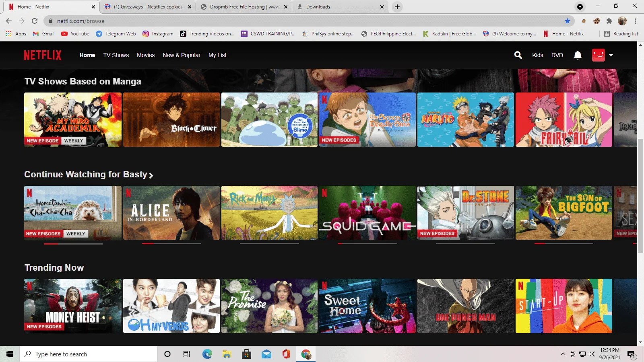Switch to Dropmb Free File Hosting tab
644x362 pixels.
244,7
